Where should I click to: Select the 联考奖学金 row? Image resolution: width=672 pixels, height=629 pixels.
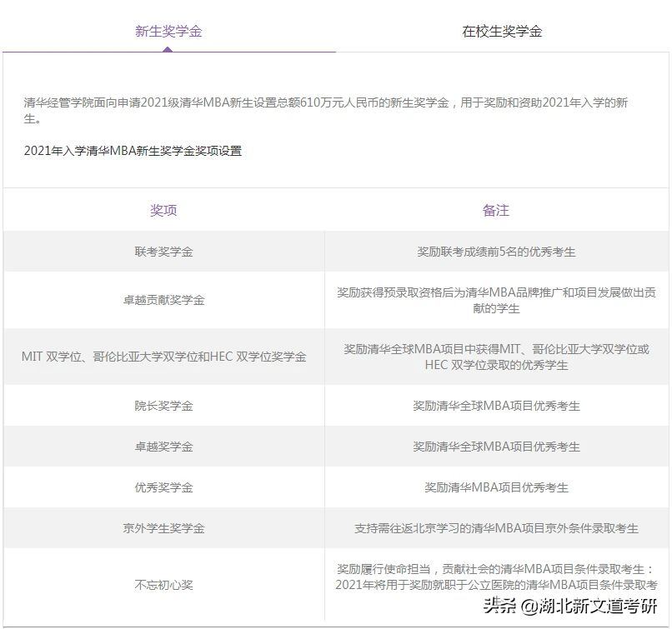[164, 252]
